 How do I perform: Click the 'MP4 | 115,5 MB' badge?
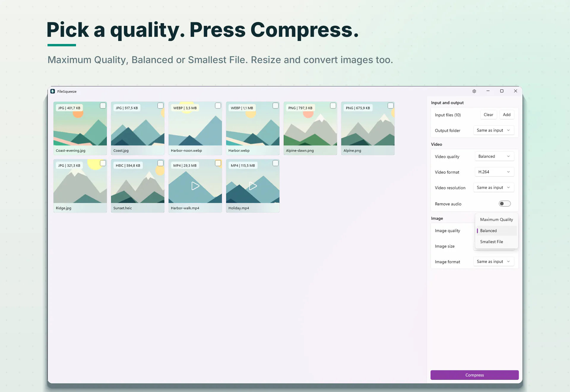pos(243,165)
